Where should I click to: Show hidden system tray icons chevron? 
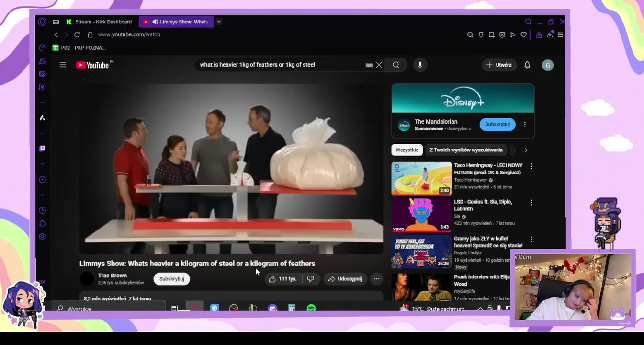coord(480,308)
